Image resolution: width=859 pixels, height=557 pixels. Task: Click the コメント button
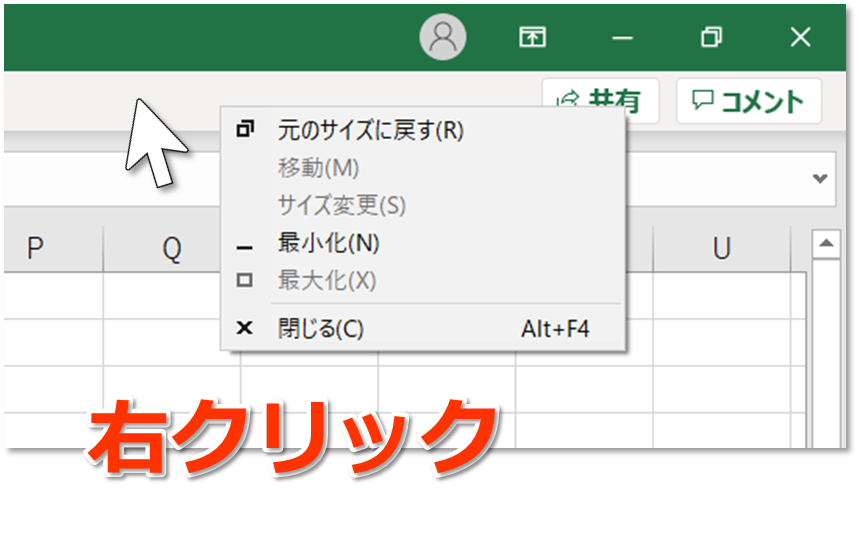748,101
